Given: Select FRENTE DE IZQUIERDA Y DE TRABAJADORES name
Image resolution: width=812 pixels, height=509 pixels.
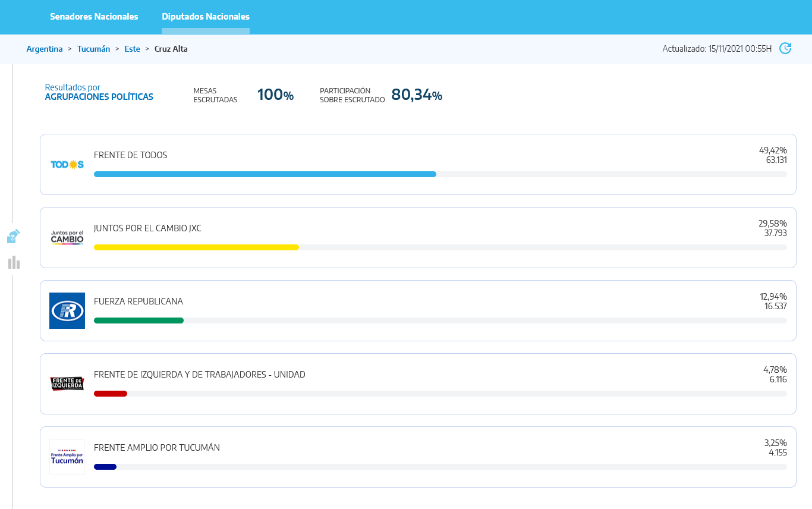Looking at the screenshot, I should [x=200, y=375].
